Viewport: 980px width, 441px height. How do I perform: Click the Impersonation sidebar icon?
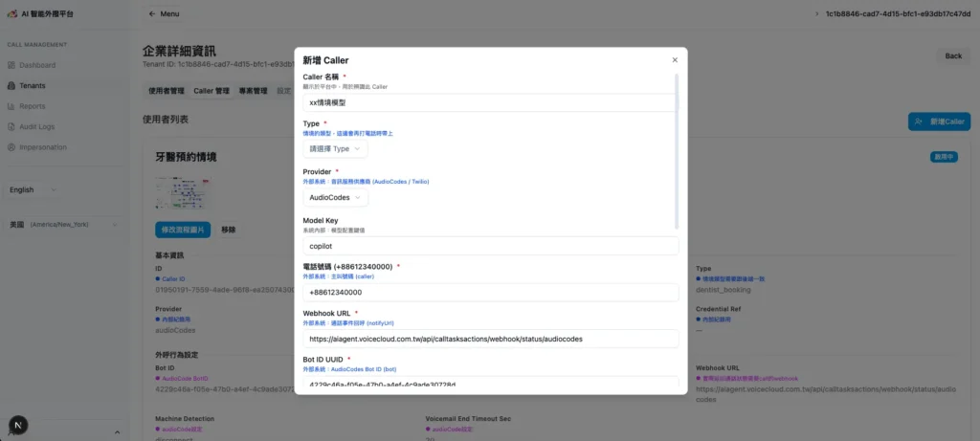click(11, 147)
